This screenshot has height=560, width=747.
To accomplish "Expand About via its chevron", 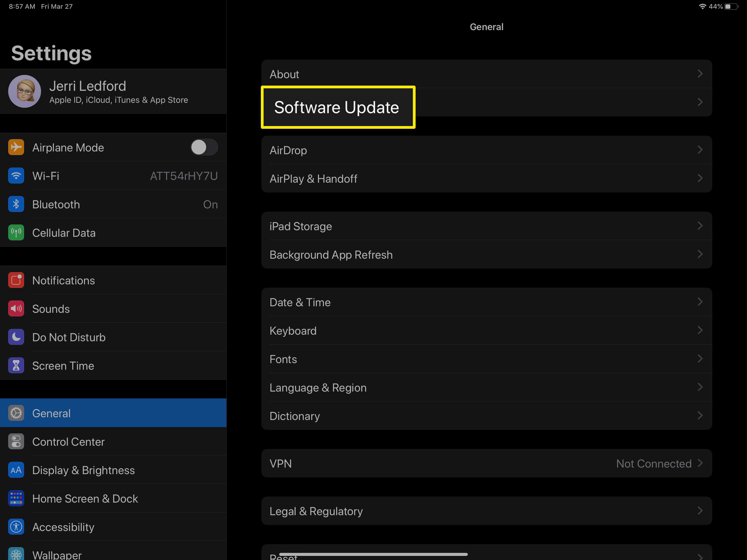I will (x=700, y=74).
